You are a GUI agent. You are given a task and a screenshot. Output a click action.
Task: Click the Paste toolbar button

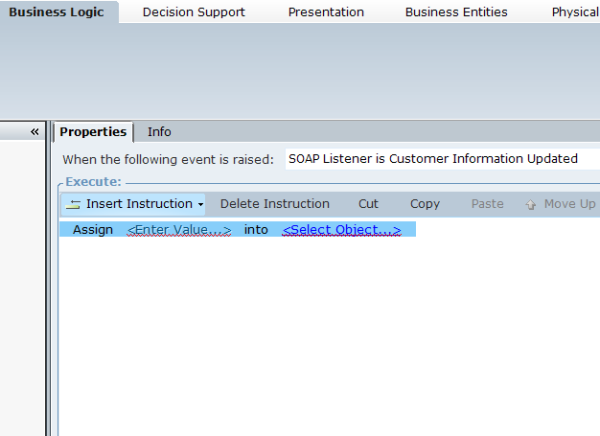point(487,204)
